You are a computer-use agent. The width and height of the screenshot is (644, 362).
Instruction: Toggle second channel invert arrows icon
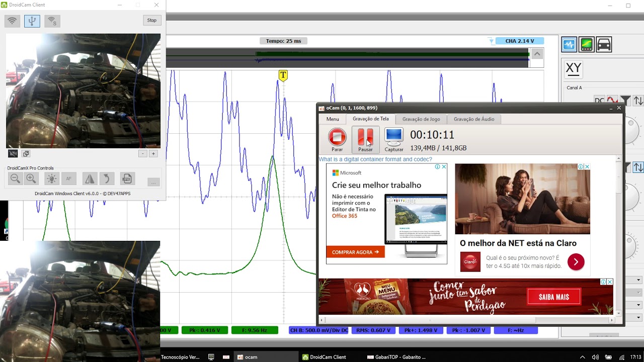pos(638,167)
